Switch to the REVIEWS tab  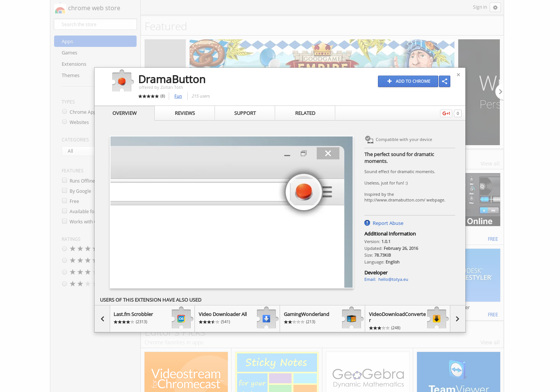(185, 113)
